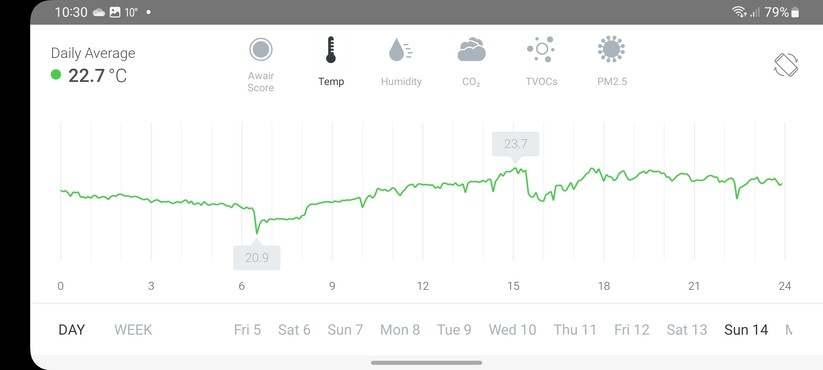Choose Wed 10 date
The image size is (823, 370).
(x=512, y=330)
